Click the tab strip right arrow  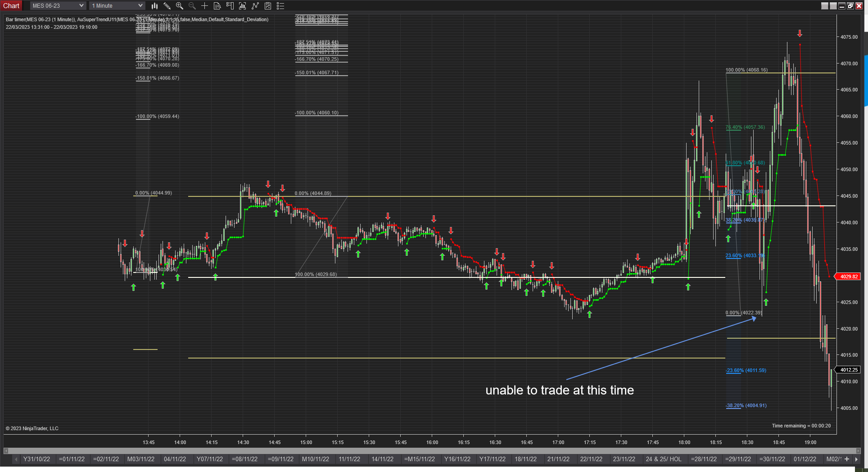856,459
